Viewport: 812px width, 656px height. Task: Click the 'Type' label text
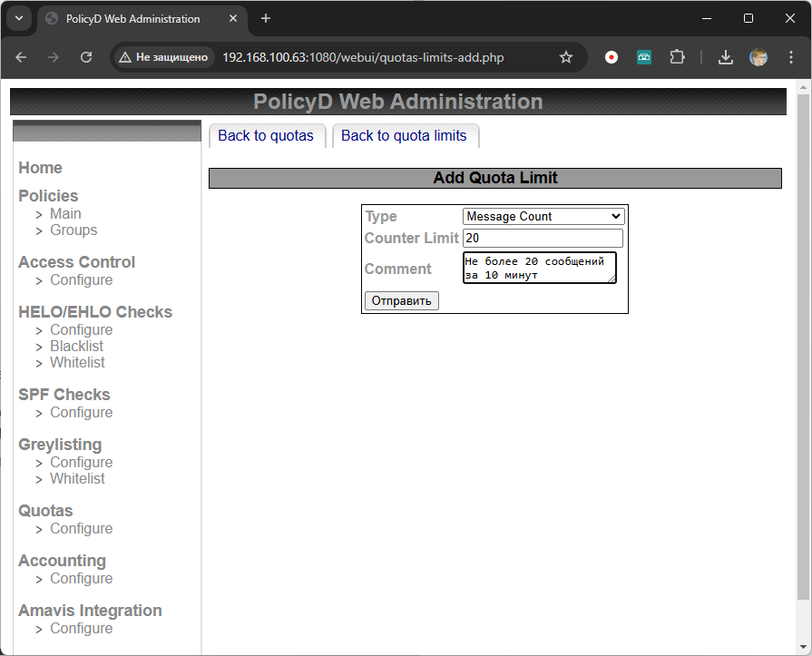tap(381, 217)
